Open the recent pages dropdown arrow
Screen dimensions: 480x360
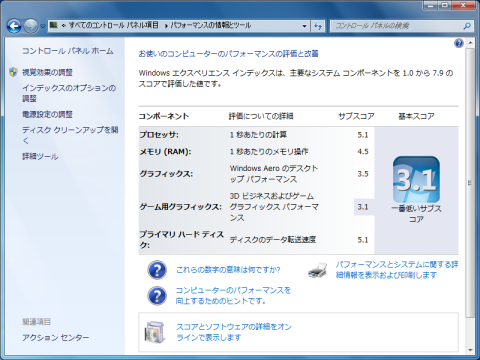tap(43, 26)
